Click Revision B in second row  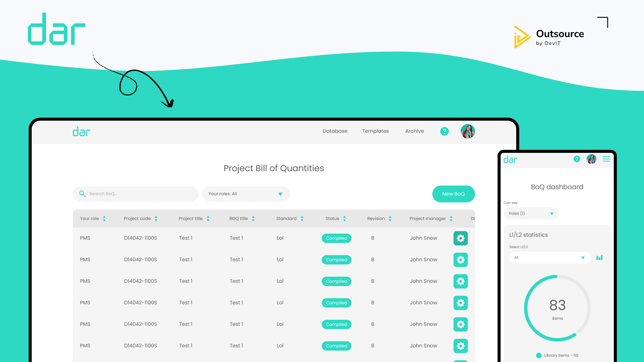373,260
